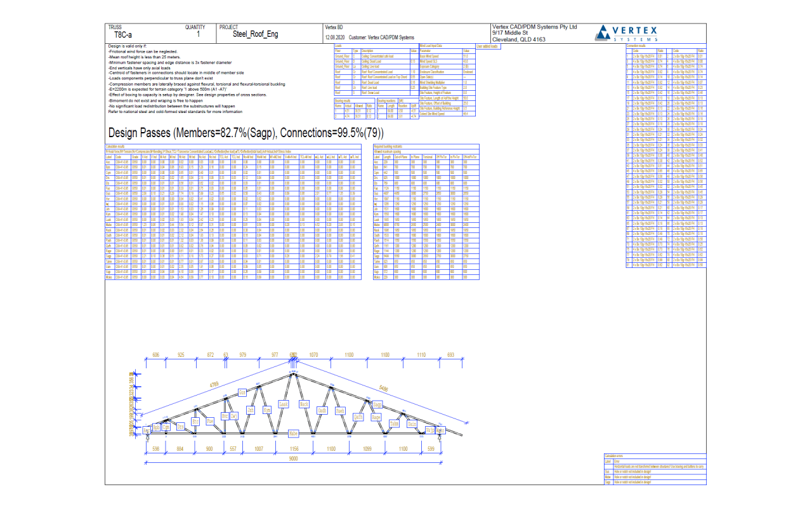Click the Sagp diagonal member label
The height and width of the screenshot is (508, 812).
pos(377,404)
